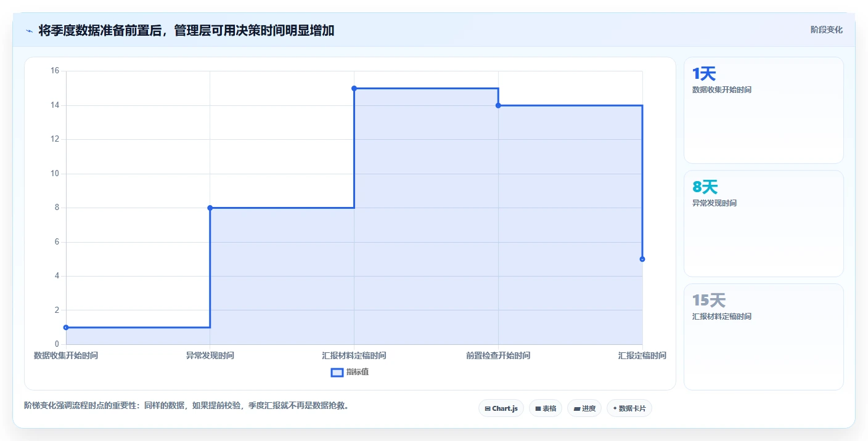
Task: Click the y-axis tick label 16
Action: [x=54, y=71]
